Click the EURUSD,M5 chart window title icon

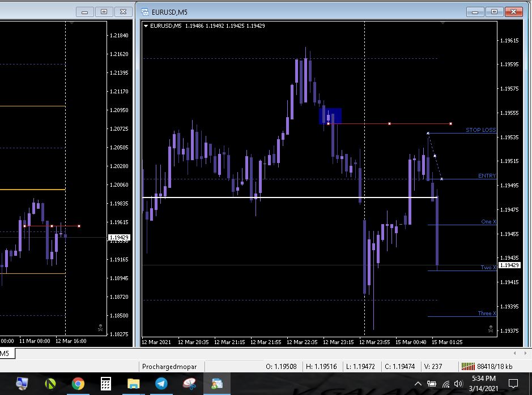(x=145, y=12)
